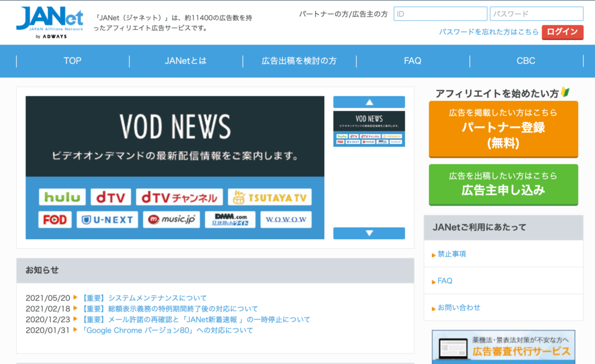Viewport: 595px width, 364px height.
Task: Open the FAQ navigation item
Action: coord(413,61)
